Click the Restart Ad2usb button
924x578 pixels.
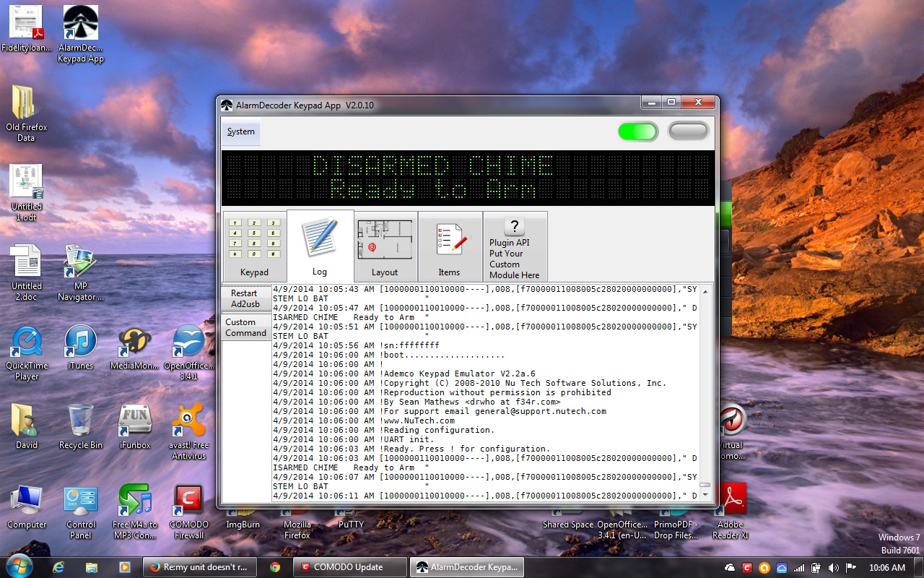tap(245, 298)
